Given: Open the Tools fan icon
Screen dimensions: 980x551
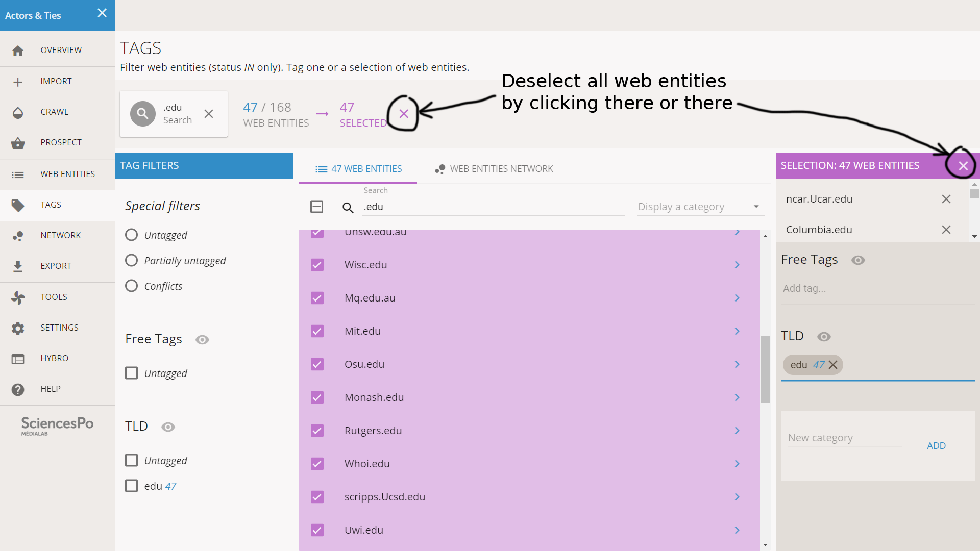Looking at the screenshot, I should click(x=18, y=297).
